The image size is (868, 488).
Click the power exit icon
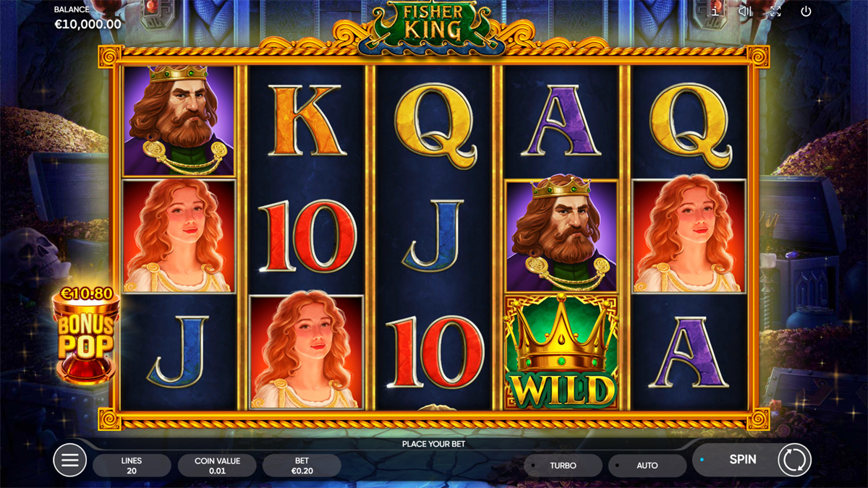coord(806,11)
